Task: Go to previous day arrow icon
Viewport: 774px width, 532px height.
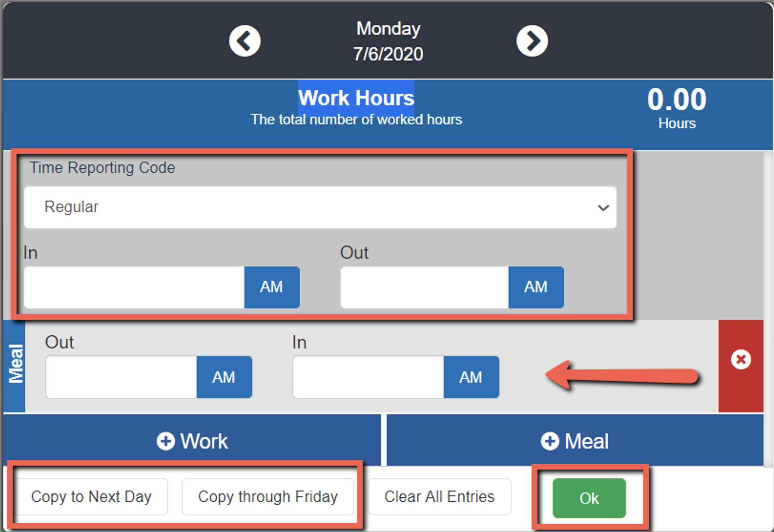Action: pos(245,41)
